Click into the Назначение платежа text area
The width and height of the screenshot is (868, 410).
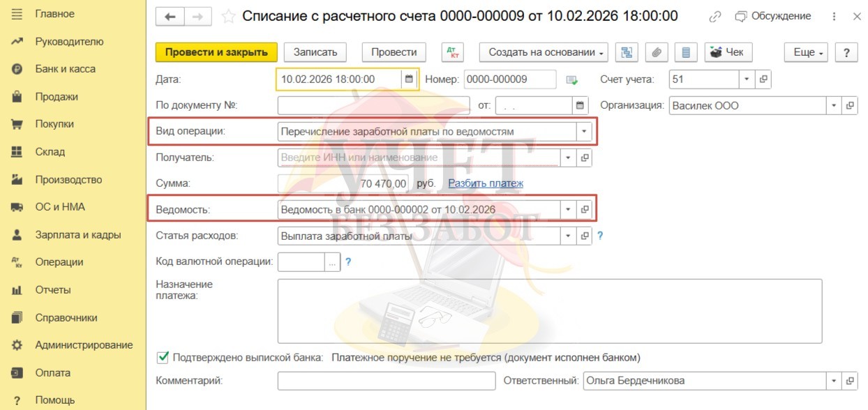[x=549, y=311]
